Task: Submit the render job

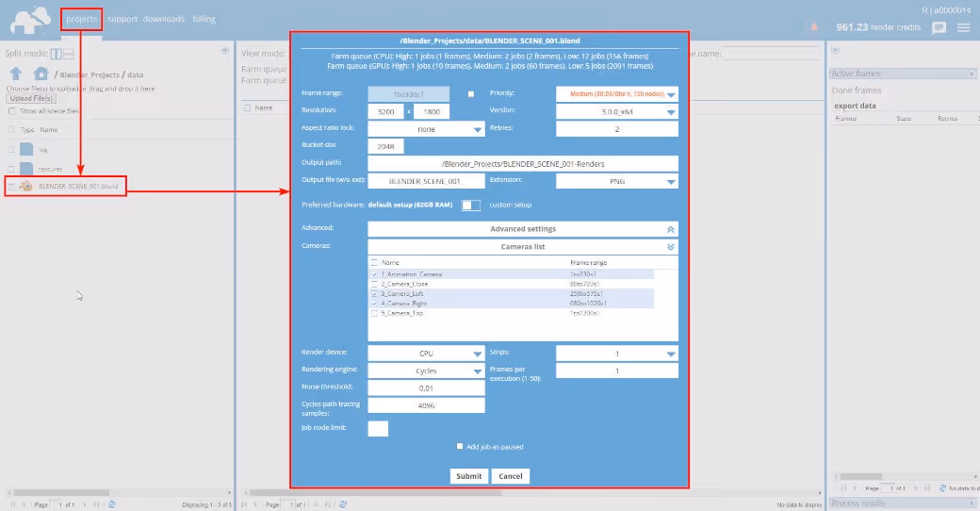Action: tap(468, 476)
